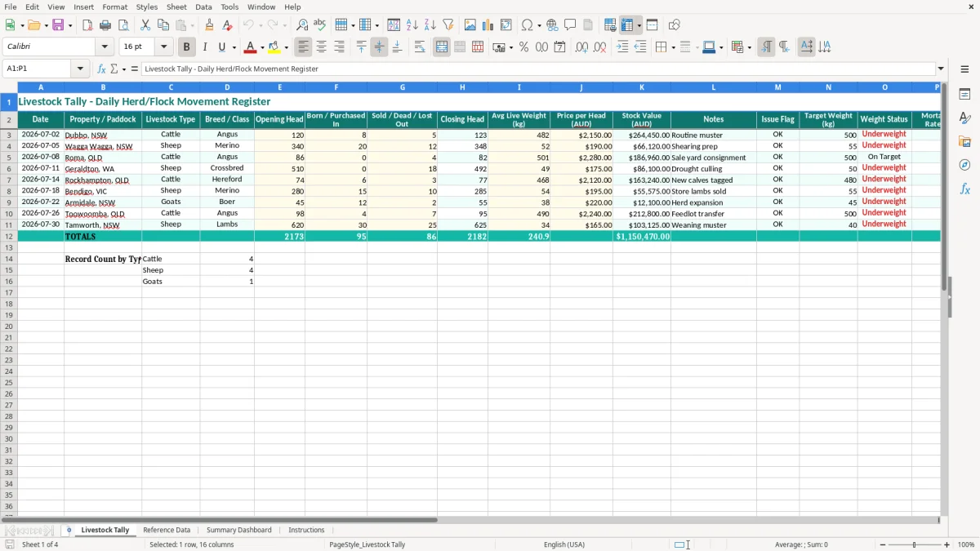
Task: Open Underline style dropdown arrow
Action: pyautogui.click(x=234, y=47)
